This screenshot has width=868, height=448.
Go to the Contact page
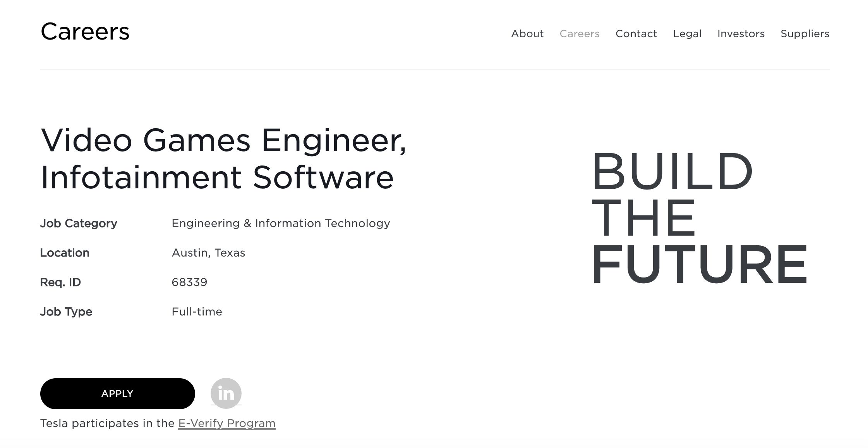636,34
